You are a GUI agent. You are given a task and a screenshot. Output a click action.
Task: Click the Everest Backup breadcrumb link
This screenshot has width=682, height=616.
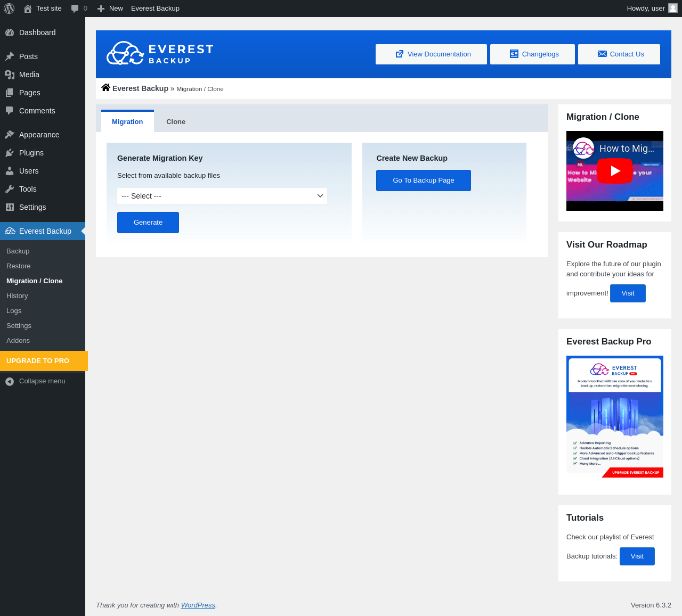coord(140,88)
